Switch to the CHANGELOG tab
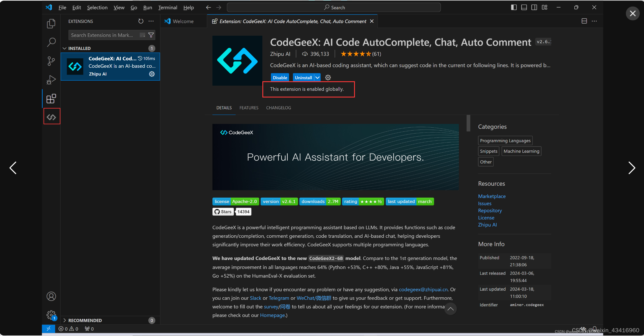 [278, 108]
